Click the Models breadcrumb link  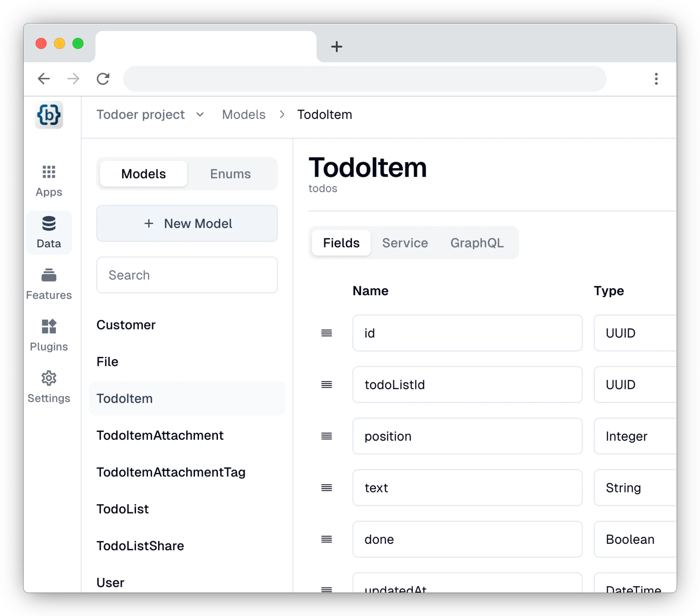(x=244, y=115)
